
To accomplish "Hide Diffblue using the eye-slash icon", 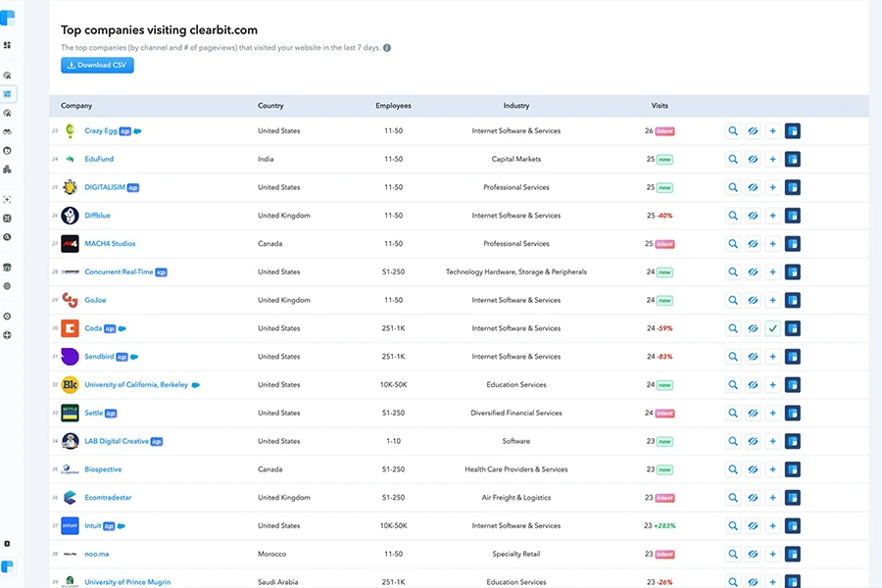I will point(753,216).
